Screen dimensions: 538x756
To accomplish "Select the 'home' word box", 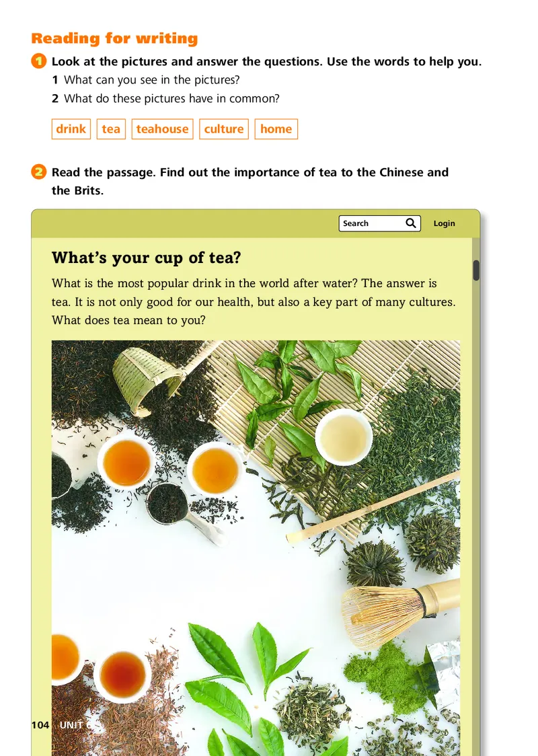I will click(276, 129).
